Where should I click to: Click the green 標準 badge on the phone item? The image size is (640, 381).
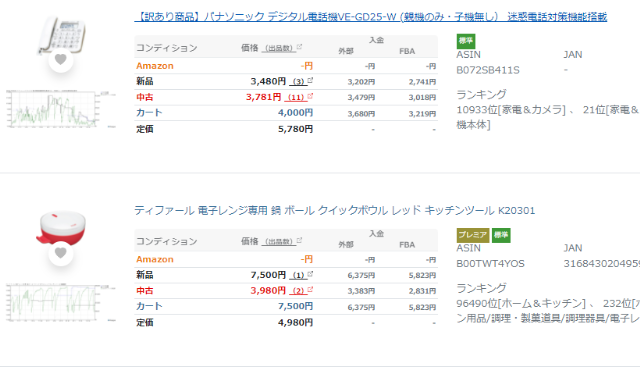pos(466,41)
